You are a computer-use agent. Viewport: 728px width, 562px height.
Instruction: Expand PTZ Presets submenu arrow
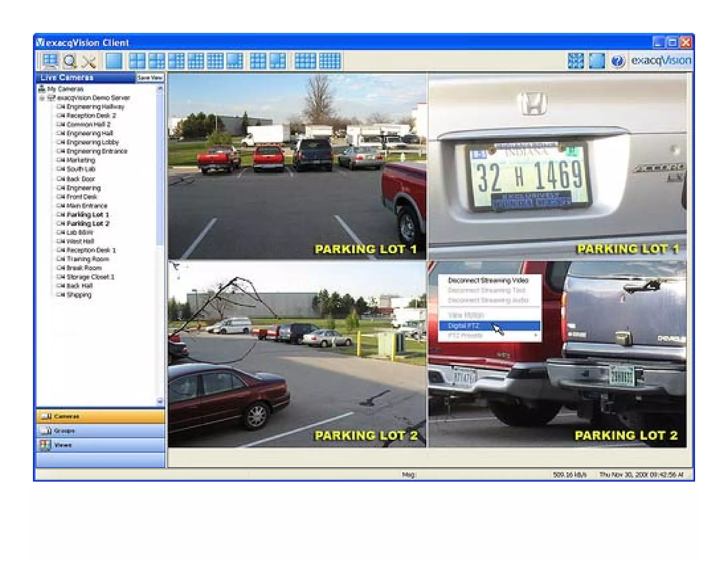[535, 335]
